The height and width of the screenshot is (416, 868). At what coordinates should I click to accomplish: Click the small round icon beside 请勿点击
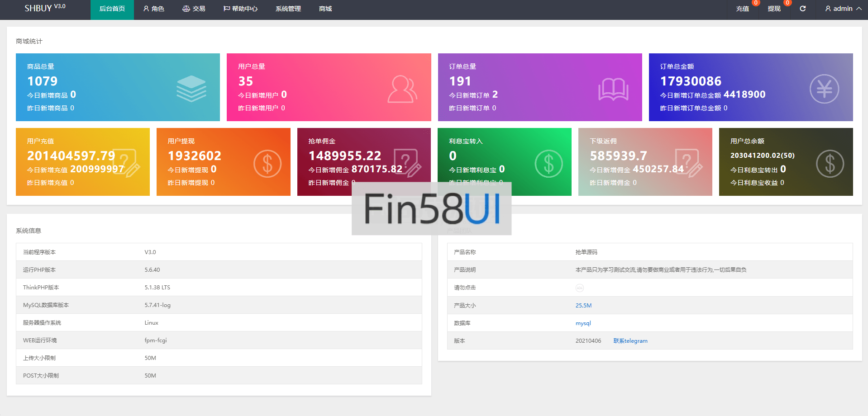pyautogui.click(x=579, y=288)
